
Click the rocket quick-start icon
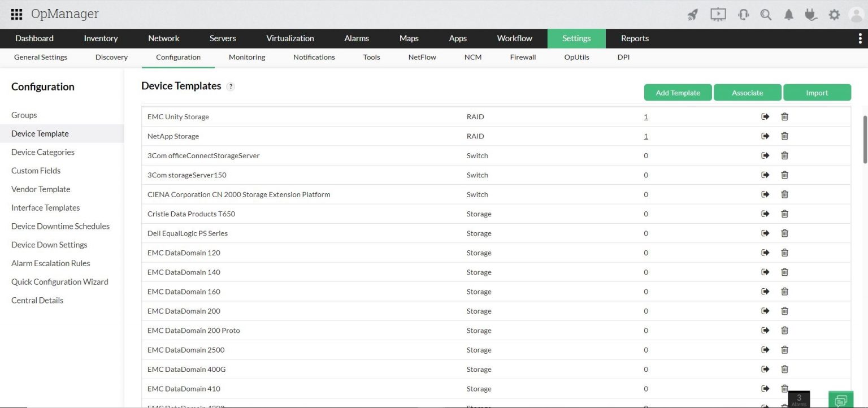pyautogui.click(x=692, y=15)
